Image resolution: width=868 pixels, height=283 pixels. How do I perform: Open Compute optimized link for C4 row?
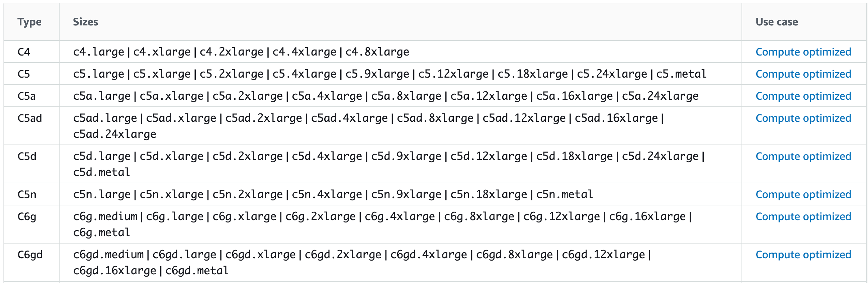click(x=803, y=52)
